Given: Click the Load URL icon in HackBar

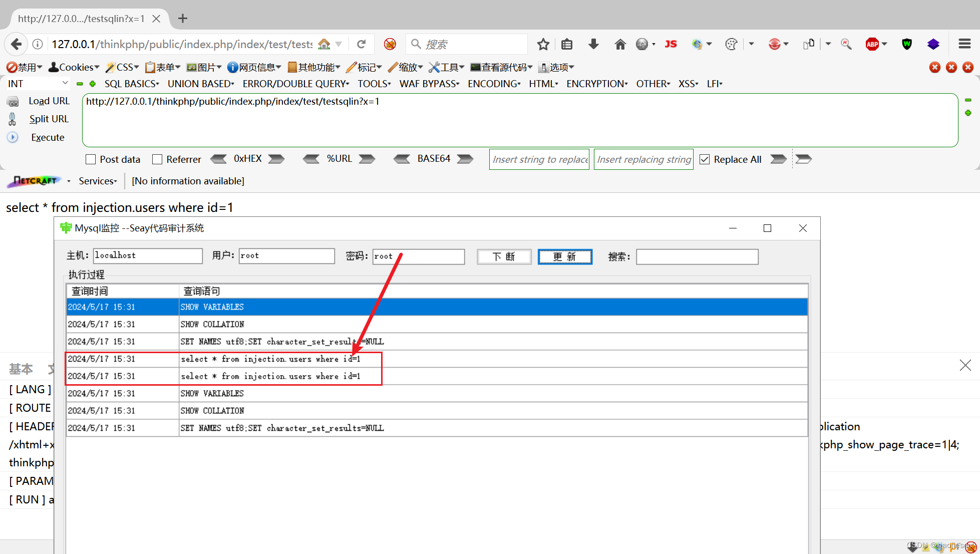Looking at the screenshot, I should point(13,101).
